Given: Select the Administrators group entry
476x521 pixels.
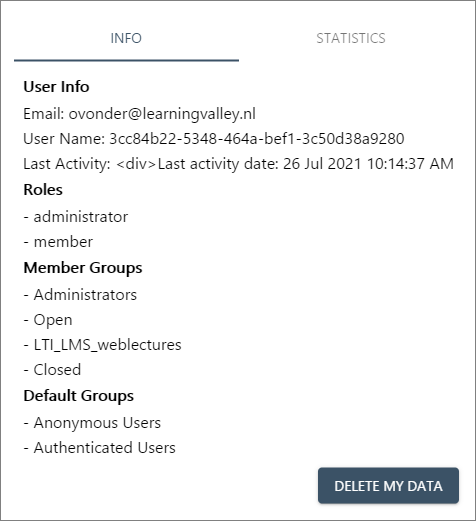Looking at the screenshot, I should click(85, 295).
